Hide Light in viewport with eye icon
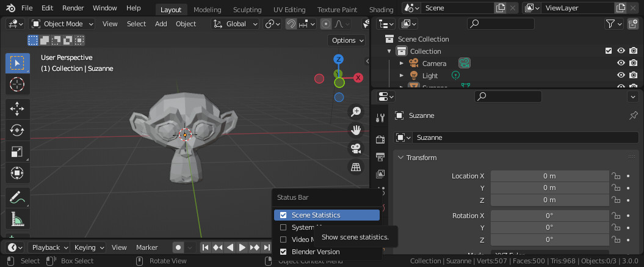Image resolution: width=644 pixels, height=267 pixels. click(621, 75)
